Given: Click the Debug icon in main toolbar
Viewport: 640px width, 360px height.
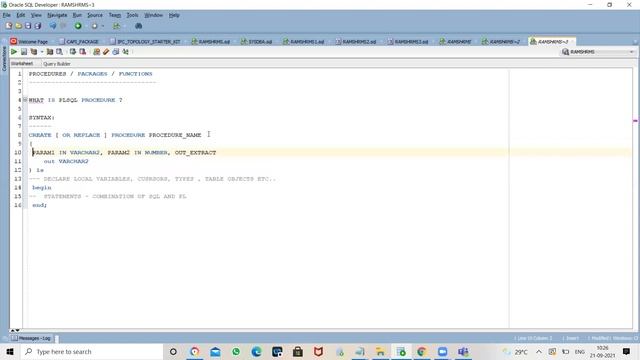Looking at the screenshot, I should [x=94, y=26].
